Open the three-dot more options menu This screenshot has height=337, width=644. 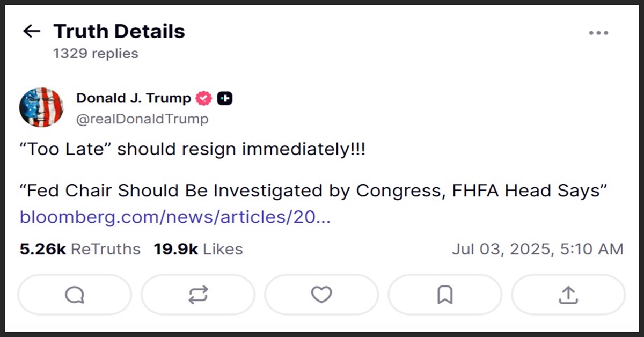click(x=598, y=33)
